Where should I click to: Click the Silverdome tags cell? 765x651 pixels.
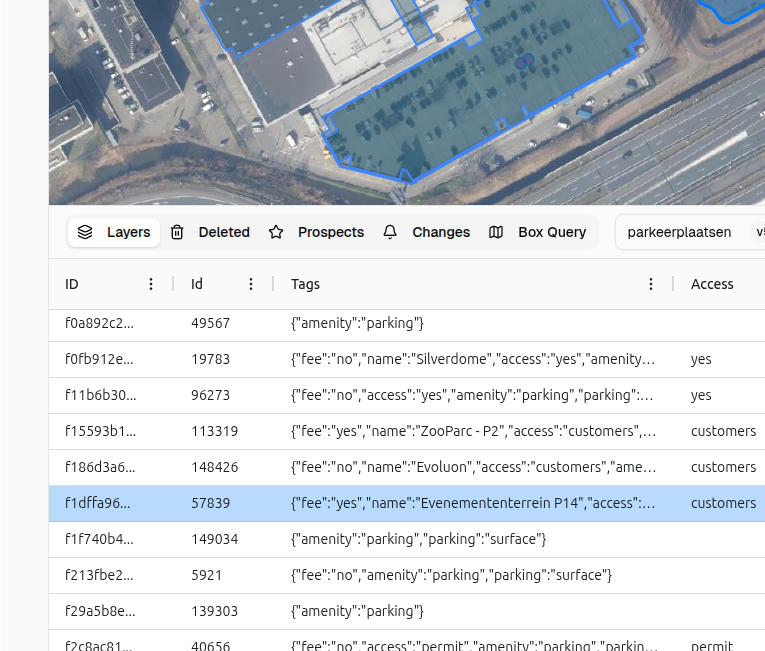point(473,359)
